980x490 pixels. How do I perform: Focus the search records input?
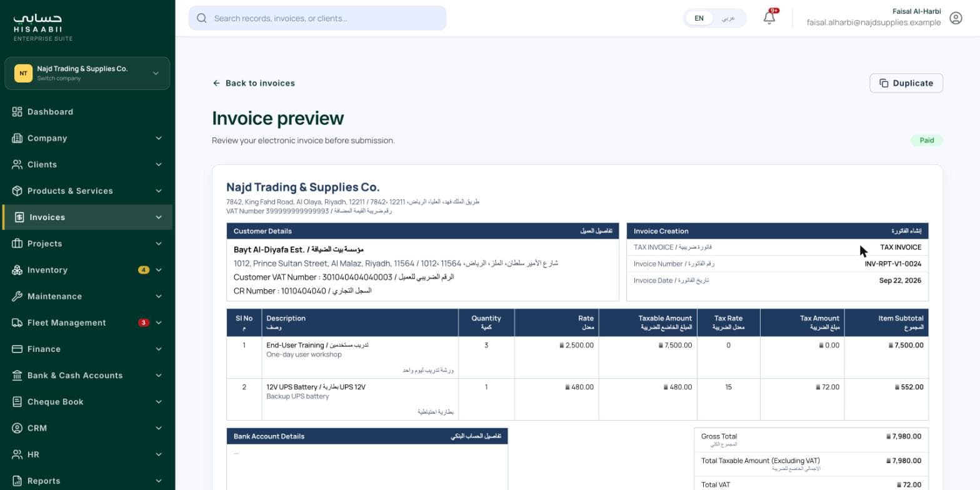[317, 18]
